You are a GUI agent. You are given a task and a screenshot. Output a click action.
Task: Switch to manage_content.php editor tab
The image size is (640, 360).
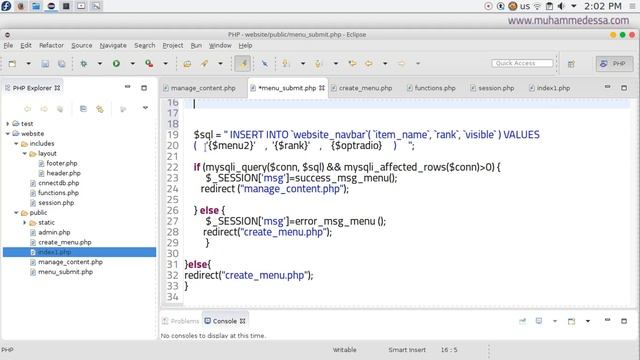(x=199, y=88)
